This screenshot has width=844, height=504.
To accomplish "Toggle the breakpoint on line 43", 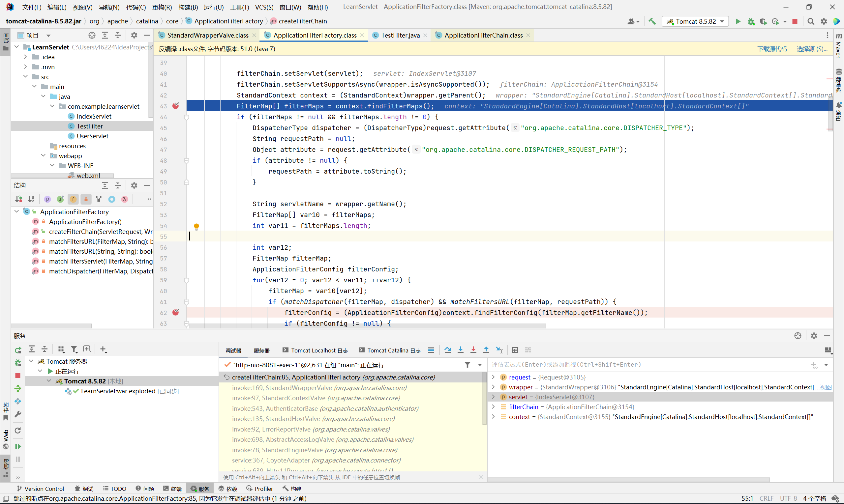I will [x=175, y=106].
